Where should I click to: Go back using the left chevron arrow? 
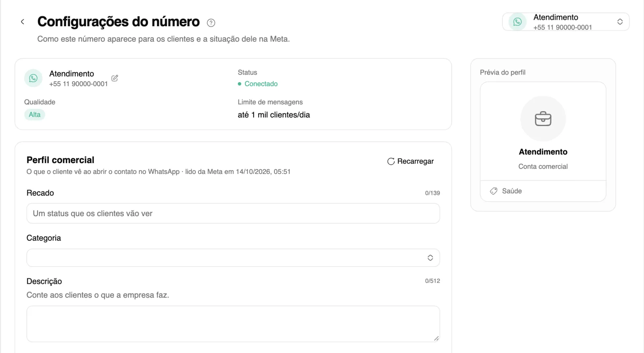(23, 22)
